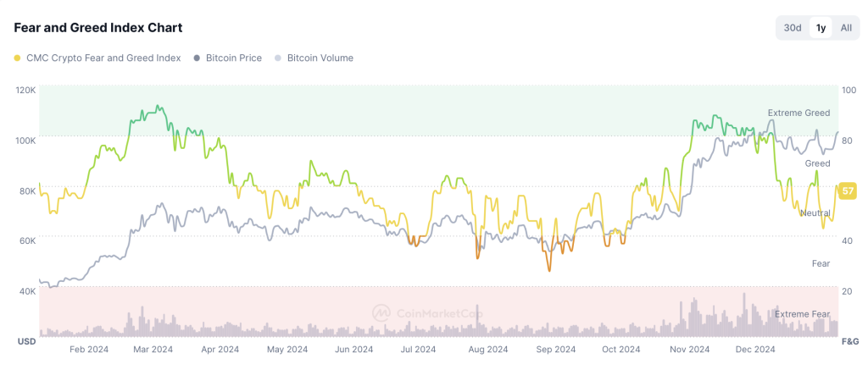Click the 100K price axis label
The width and height of the screenshot is (868, 370).
coord(25,141)
